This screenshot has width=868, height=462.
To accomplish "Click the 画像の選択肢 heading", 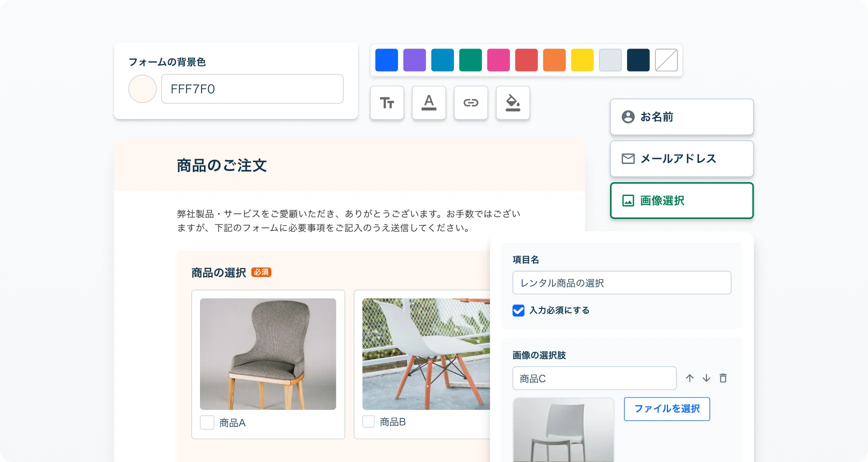I will [539, 355].
